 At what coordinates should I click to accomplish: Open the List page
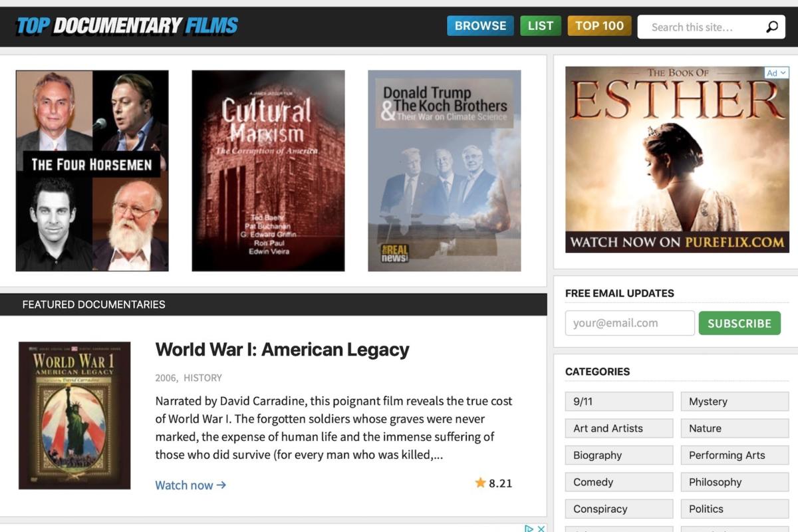coord(541,26)
